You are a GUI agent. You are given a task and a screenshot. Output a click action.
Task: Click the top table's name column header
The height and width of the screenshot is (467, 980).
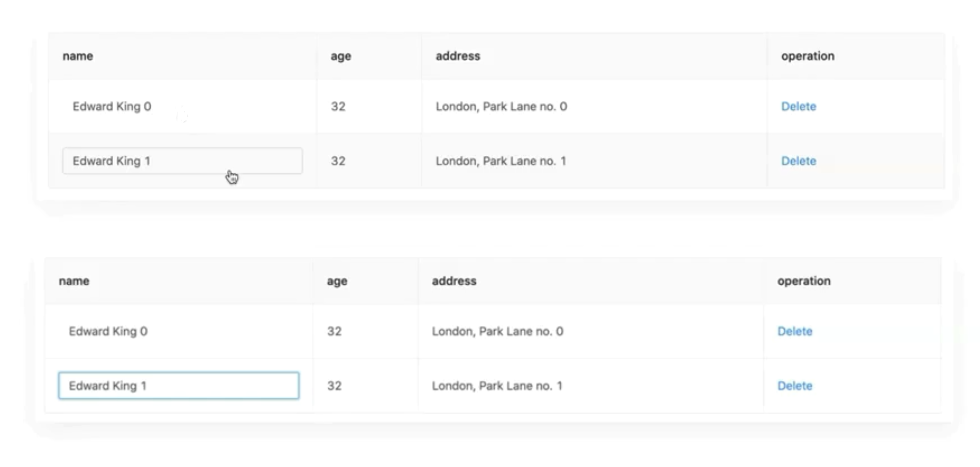(78, 56)
